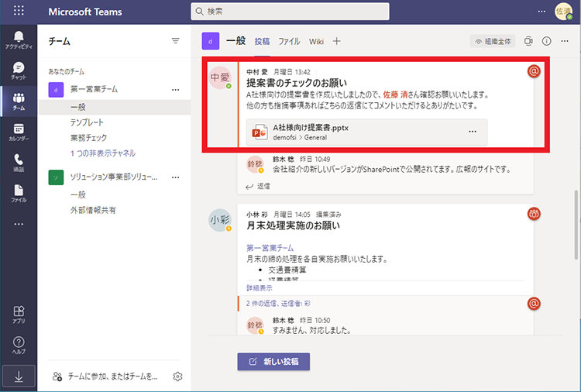Click チームに参加、またはチームを作成 link
581x392 pixels.
coord(106,377)
